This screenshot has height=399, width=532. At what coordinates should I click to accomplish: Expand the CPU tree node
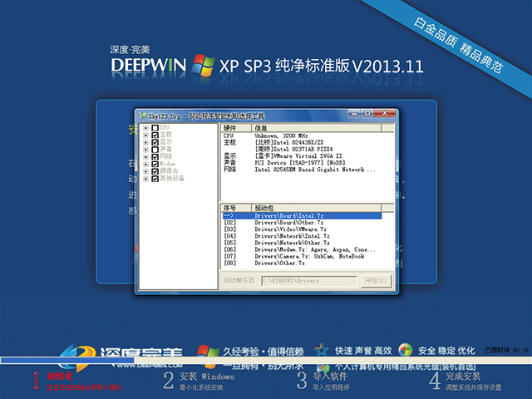(x=145, y=128)
